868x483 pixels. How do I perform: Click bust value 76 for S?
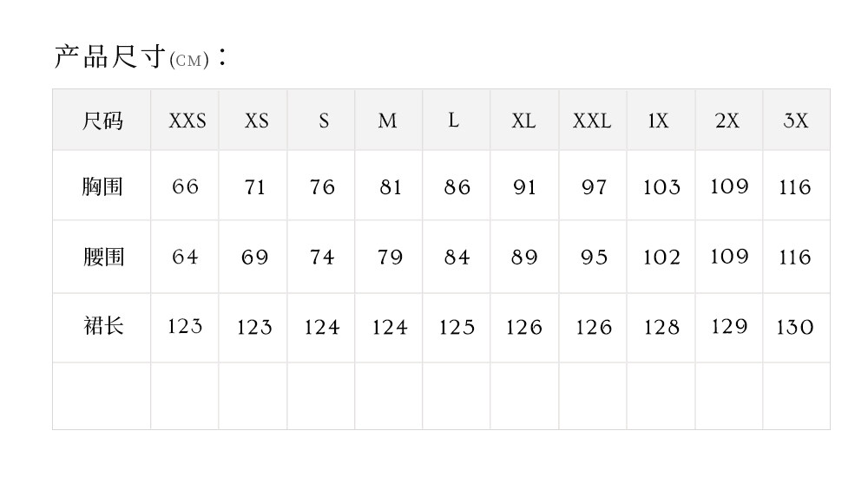click(x=322, y=187)
